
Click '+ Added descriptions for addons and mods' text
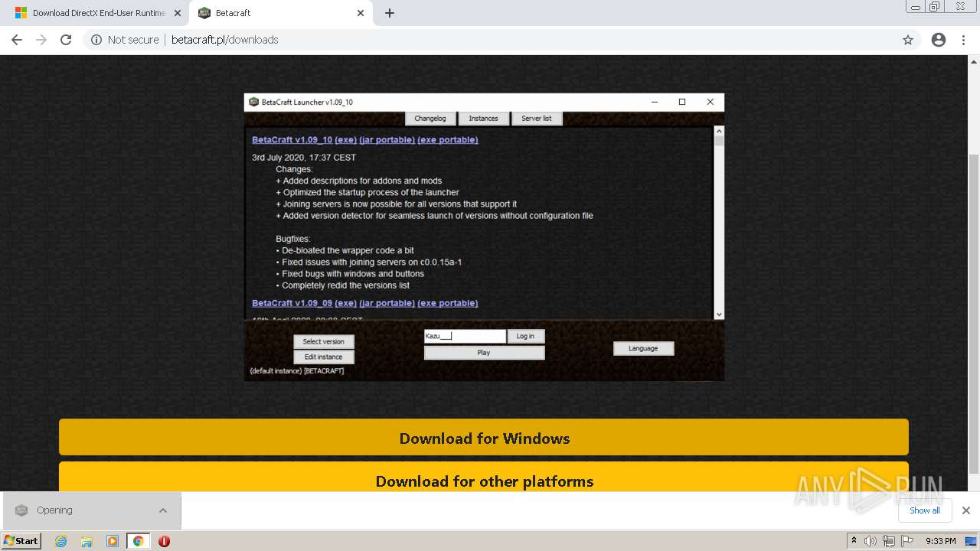coord(358,181)
